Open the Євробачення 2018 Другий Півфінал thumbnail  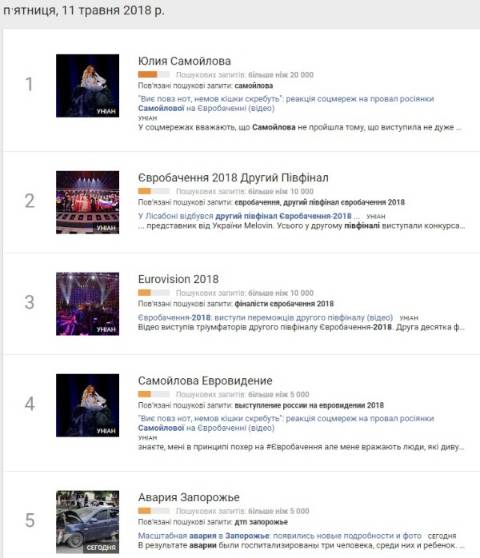(x=88, y=202)
